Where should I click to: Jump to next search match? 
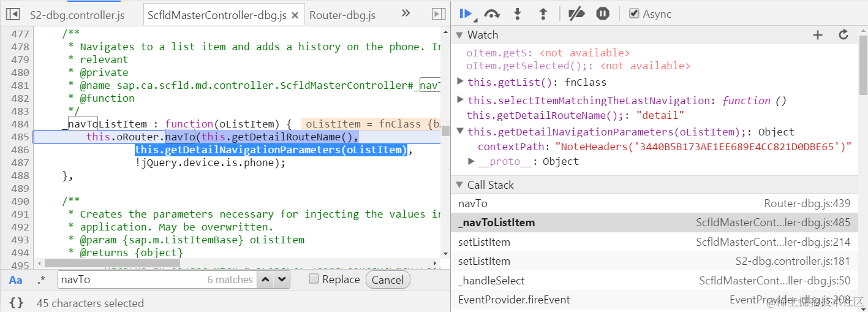(x=281, y=280)
